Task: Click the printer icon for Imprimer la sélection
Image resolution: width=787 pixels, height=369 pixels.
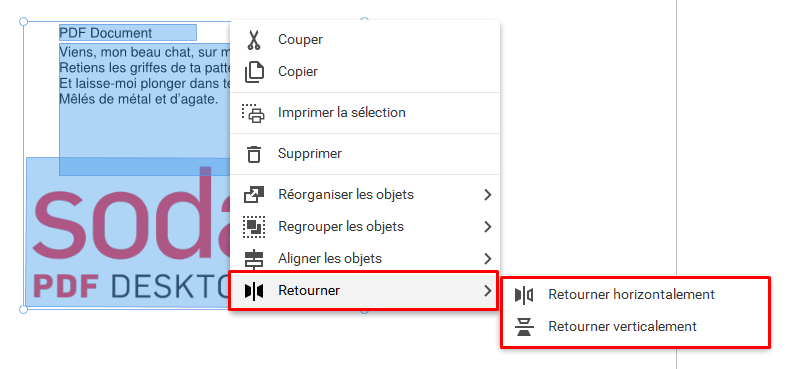Action: pyautogui.click(x=253, y=113)
